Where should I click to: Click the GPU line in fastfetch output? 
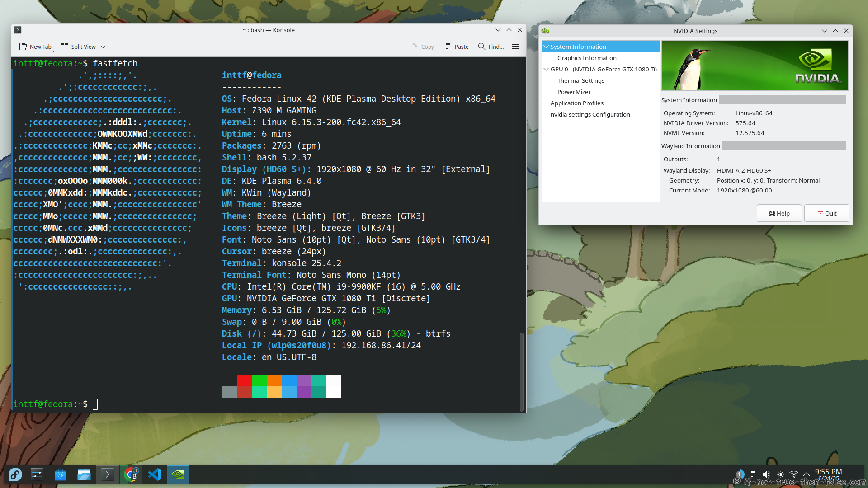pos(325,298)
